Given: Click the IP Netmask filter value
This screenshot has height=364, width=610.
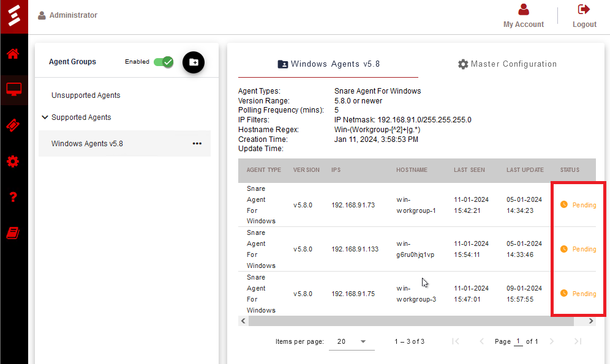Looking at the screenshot, I should 402,120.
